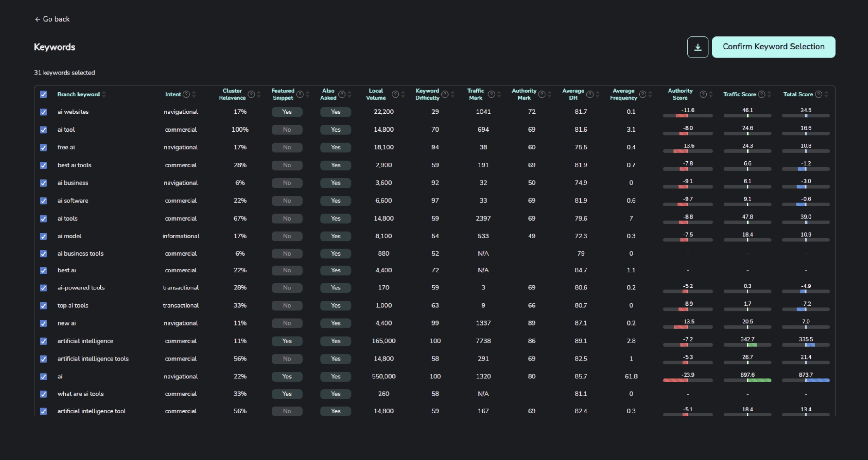This screenshot has height=460, width=868.
Task: Click help icon beside Cluster Relevance
Action: [x=251, y=94]
